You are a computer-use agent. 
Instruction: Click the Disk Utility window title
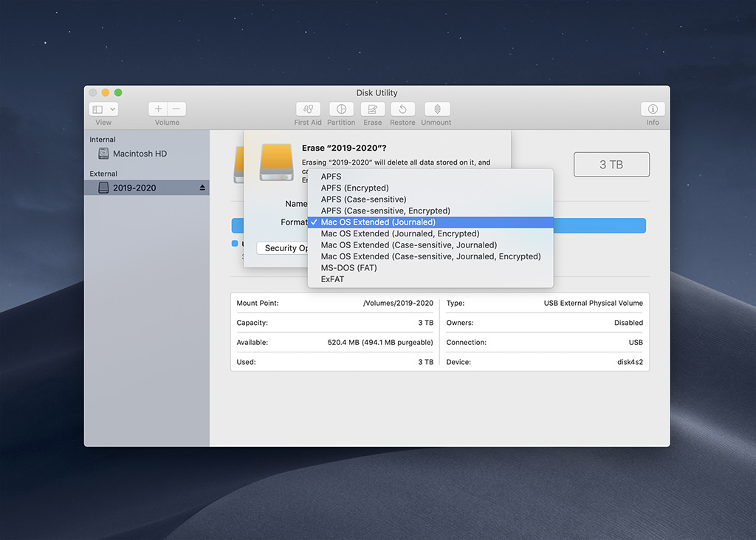tap(377, 92)
